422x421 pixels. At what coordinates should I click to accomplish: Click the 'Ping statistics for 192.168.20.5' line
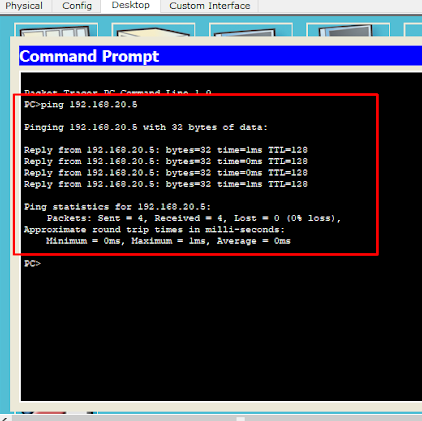pos(117,207)
